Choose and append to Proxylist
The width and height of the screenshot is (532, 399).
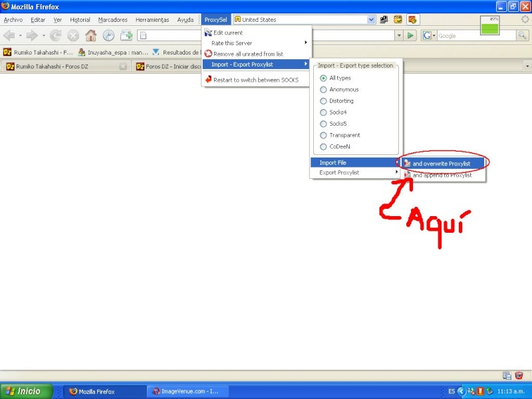point(443,175)
